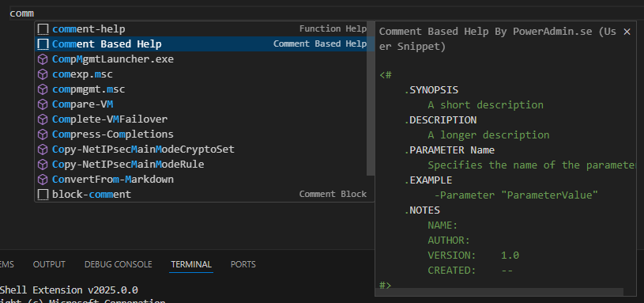Switch to the OUTPUT panel tab
The image size is (644, 303).
[49, 264]
